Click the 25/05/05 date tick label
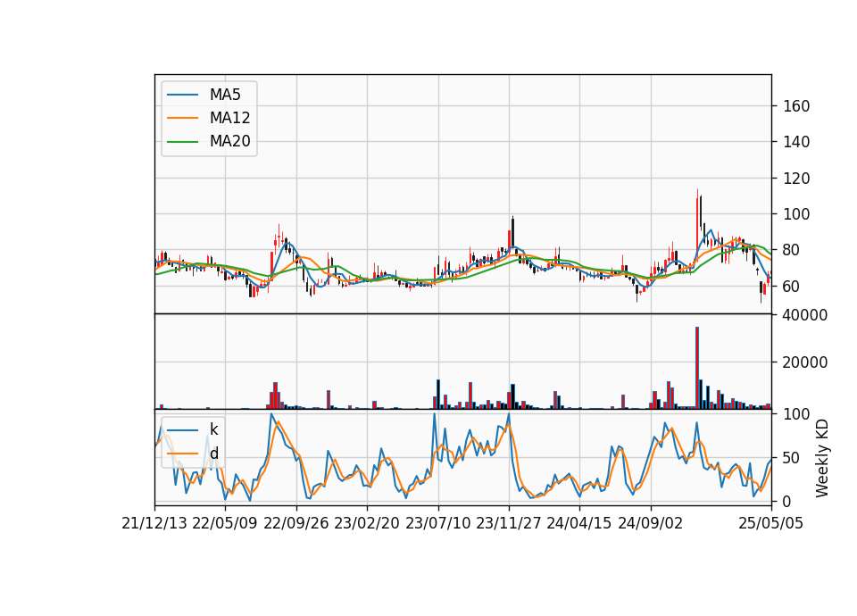 [x=770, y=523]
